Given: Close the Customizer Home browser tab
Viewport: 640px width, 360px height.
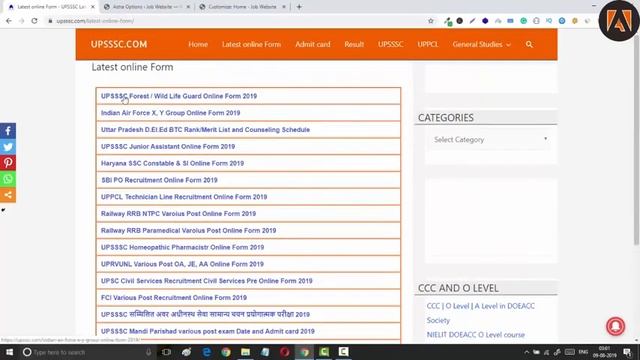Looking at the screenshot, I should pos(284,7).
